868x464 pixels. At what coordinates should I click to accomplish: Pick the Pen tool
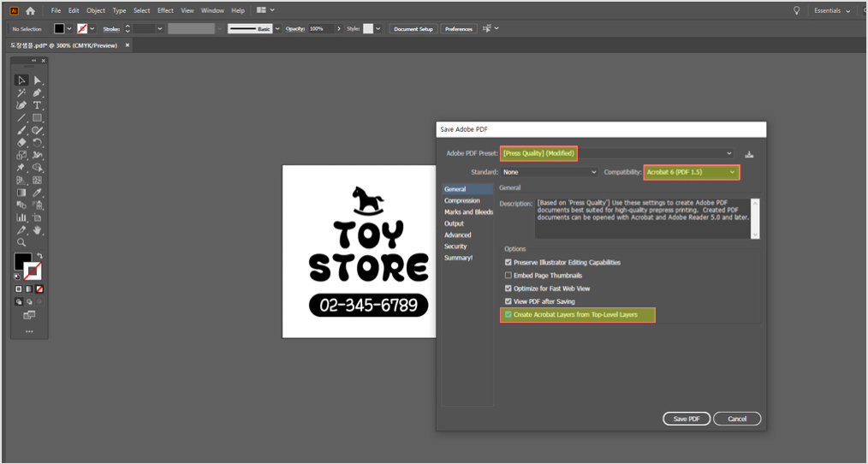tap(37, 93)
